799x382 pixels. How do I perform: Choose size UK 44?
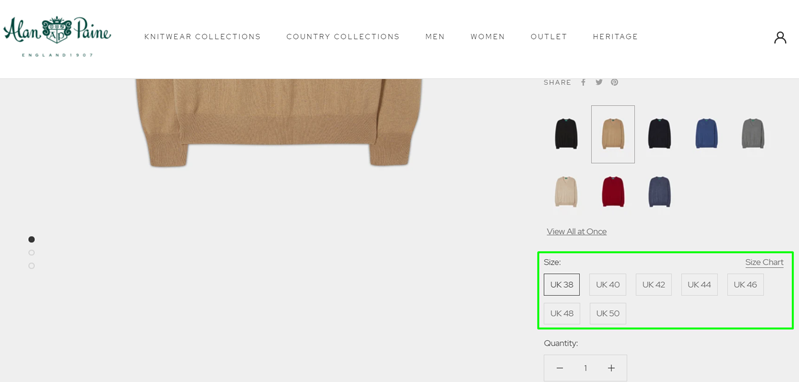coord(699,285)
